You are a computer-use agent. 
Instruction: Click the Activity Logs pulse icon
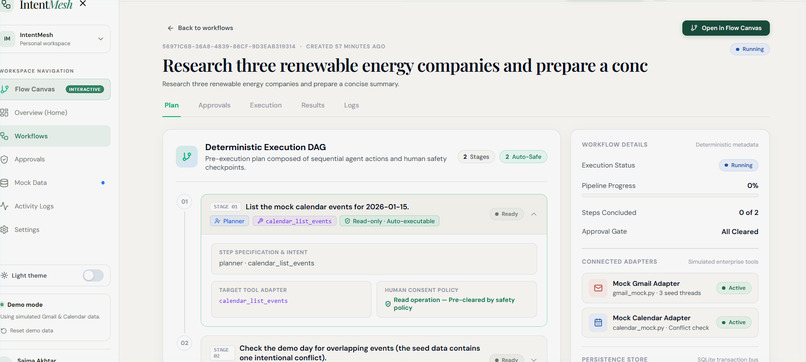pos(4,206)
